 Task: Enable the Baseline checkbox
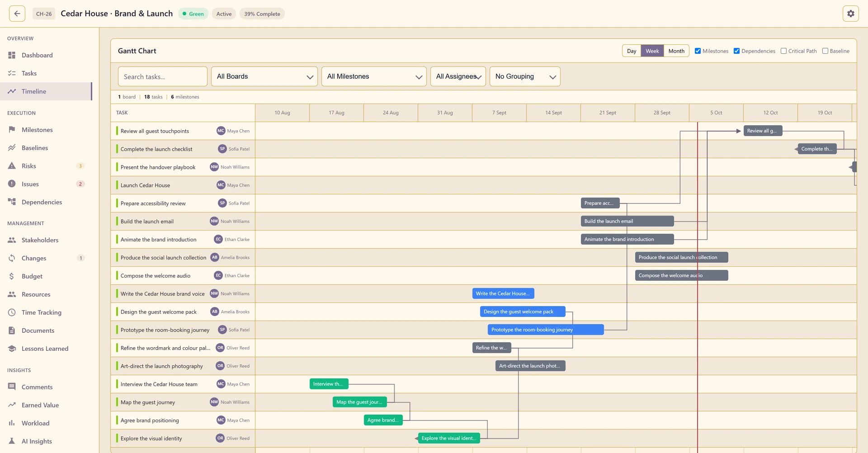pos(825,51)
